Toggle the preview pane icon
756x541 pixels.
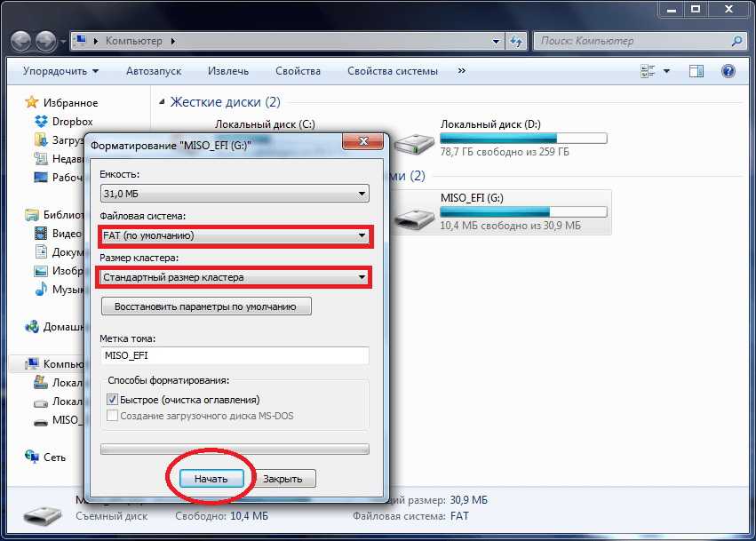click(696, 71)
